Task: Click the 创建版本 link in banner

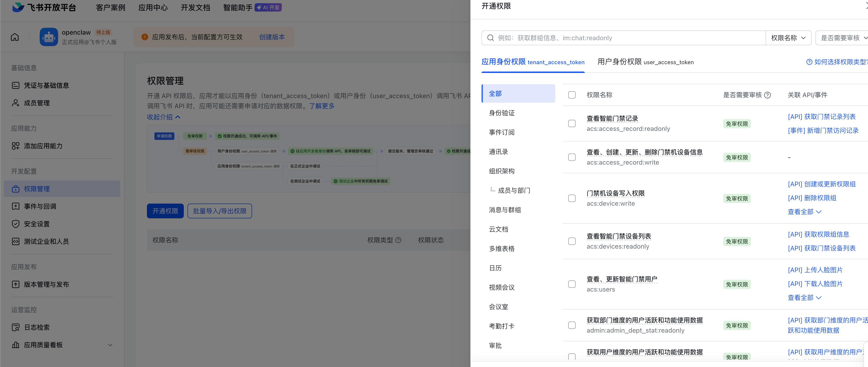Action: [272, 37]
